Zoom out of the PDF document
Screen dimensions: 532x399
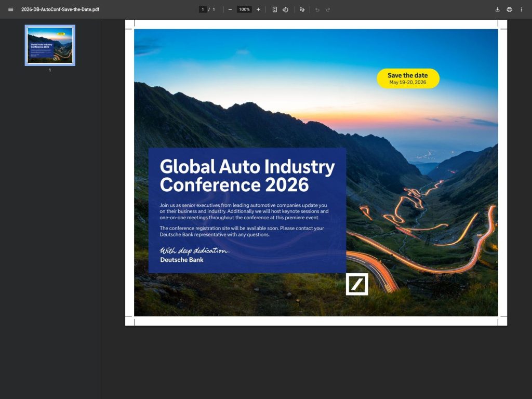click(x=229, y=9)
